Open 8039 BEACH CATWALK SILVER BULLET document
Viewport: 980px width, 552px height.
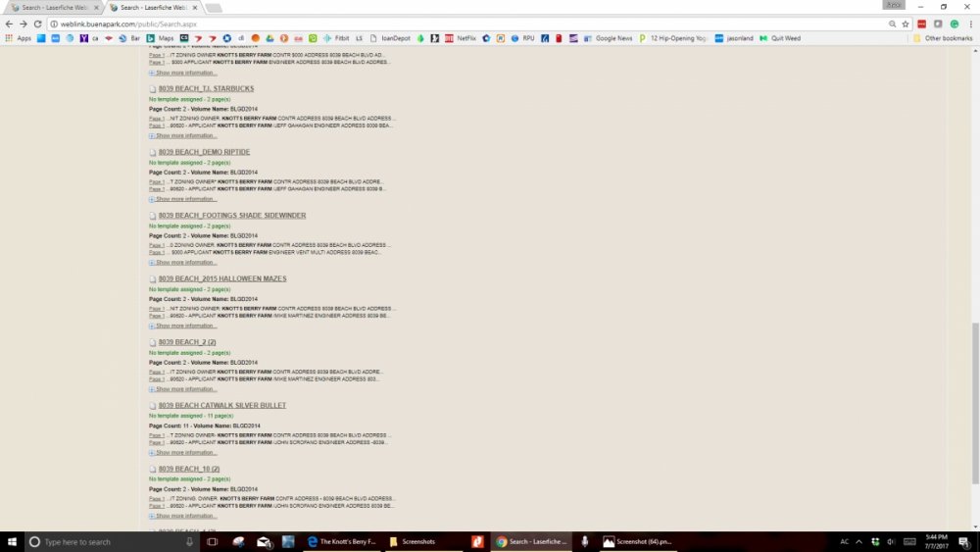[x=221, y=405]
